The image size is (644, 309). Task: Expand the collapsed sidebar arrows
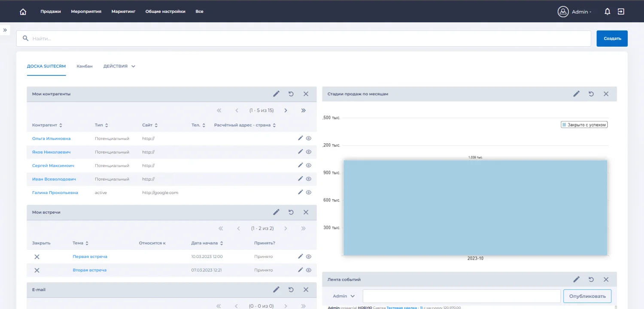(5, 30)
